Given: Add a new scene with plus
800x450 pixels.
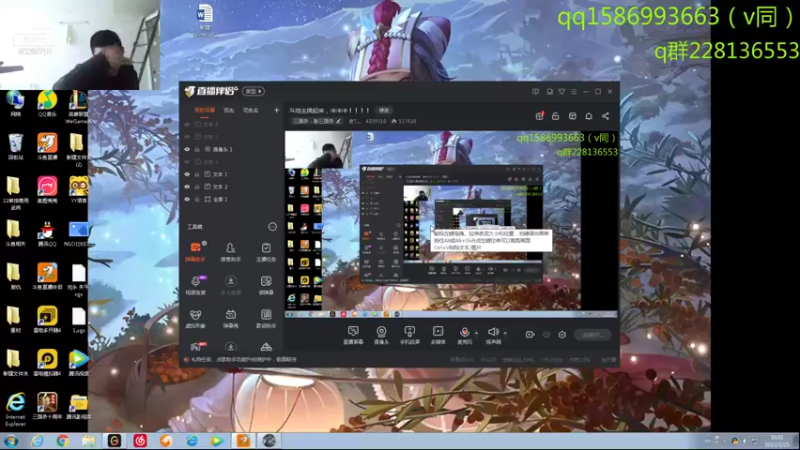Looking at the screenshot, I should [x=277, y=110].
